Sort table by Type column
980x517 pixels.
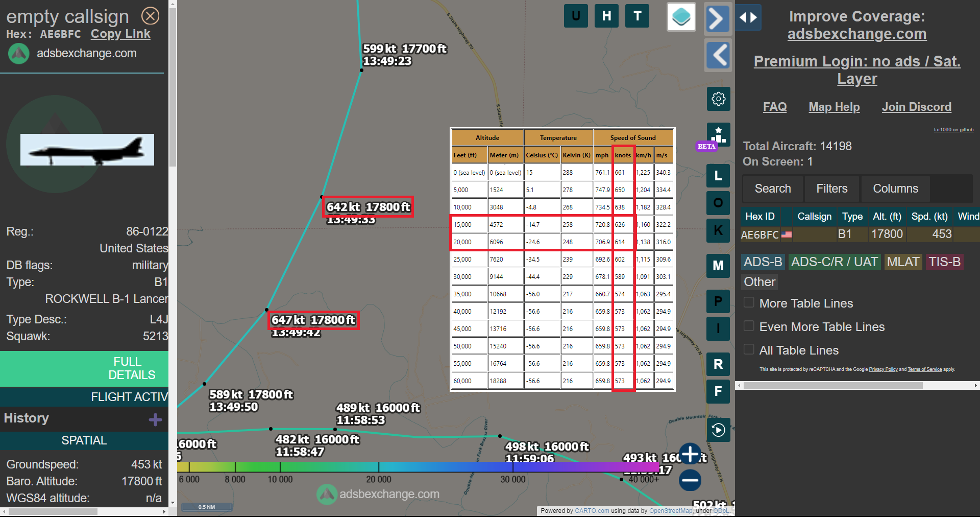tap(852, 217)
